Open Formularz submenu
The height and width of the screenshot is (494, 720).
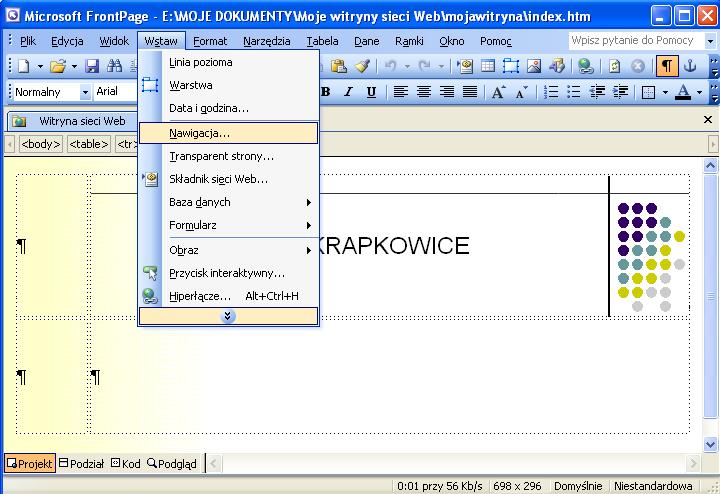coord(228,225)
